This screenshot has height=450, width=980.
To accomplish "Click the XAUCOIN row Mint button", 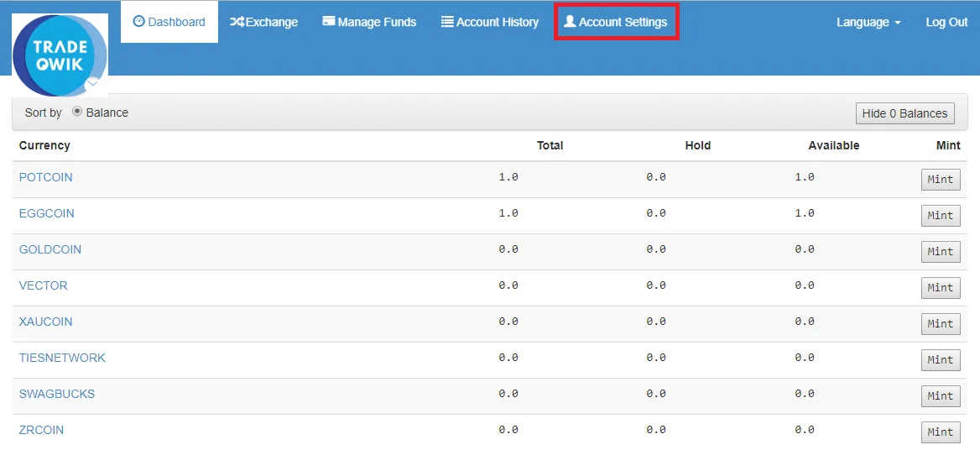I will [941, 324].
